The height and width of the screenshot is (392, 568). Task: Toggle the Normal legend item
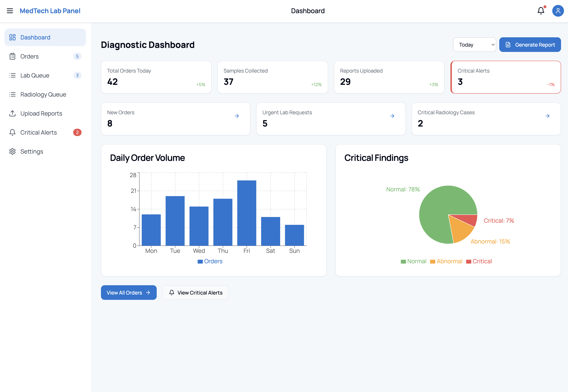point(413,261)
